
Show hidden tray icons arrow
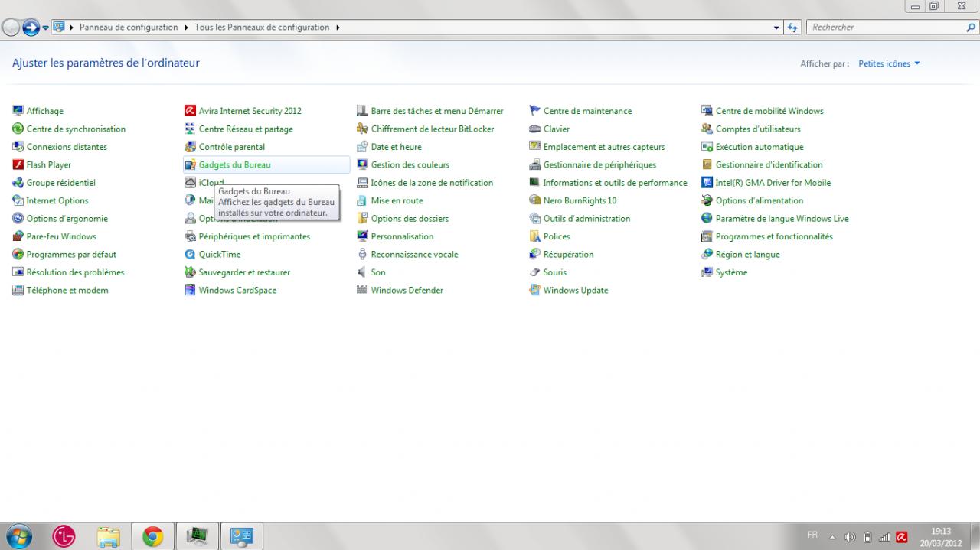click(833, 537)
